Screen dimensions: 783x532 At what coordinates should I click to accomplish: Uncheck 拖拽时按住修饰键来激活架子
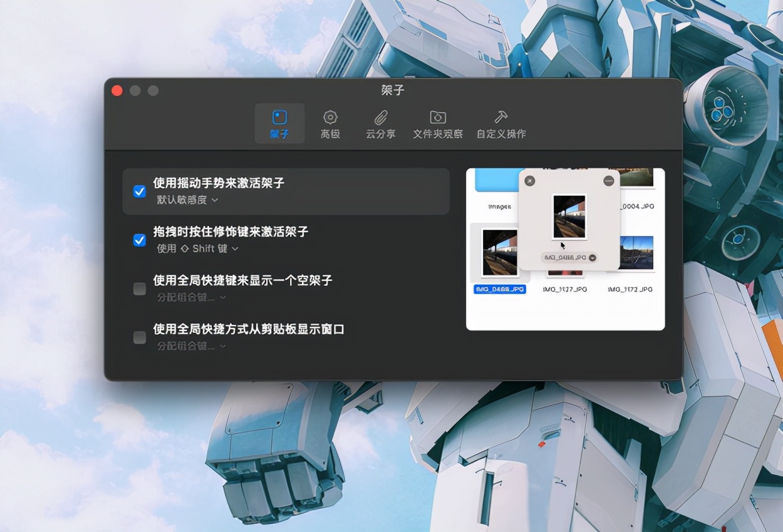[x=139, y=240]
